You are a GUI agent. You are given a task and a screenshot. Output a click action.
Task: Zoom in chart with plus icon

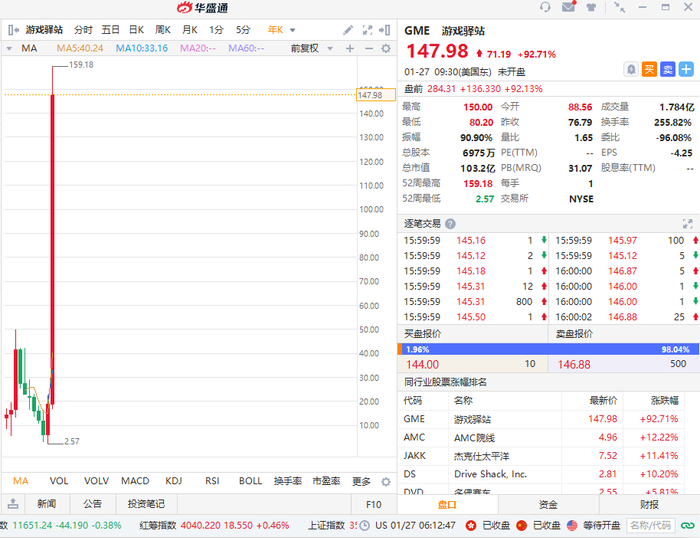click(350, 48)
